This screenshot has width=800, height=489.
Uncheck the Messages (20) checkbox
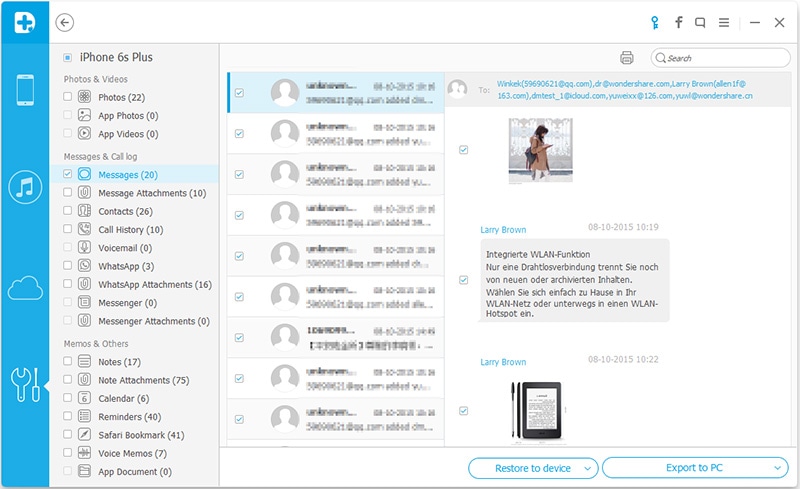(67, 174)
